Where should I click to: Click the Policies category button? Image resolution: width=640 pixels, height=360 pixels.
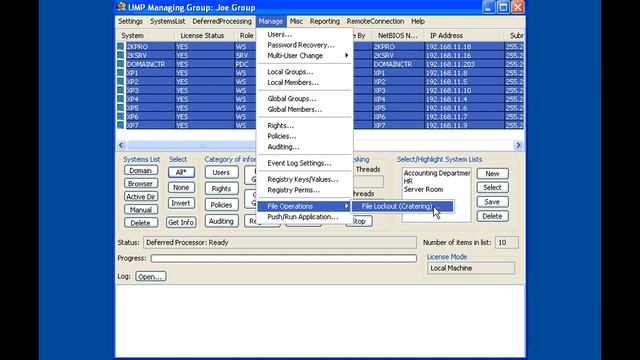[x=221, y=205]
